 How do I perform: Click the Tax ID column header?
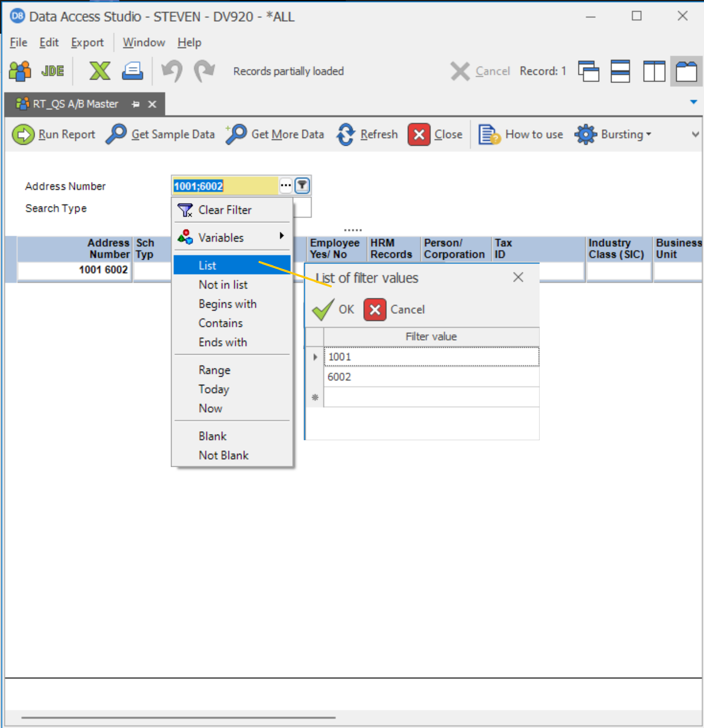pyautogui.click(x=539, y=249)
